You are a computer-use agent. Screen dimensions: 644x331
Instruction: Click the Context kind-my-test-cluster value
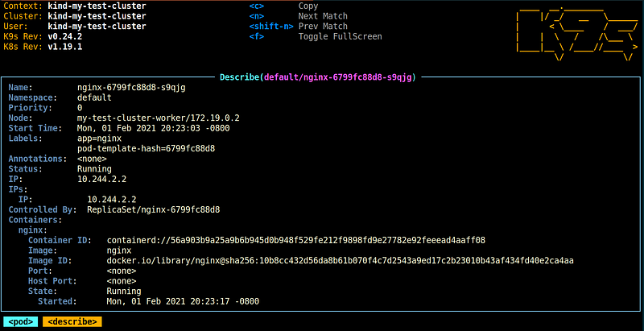click(97, 6)
